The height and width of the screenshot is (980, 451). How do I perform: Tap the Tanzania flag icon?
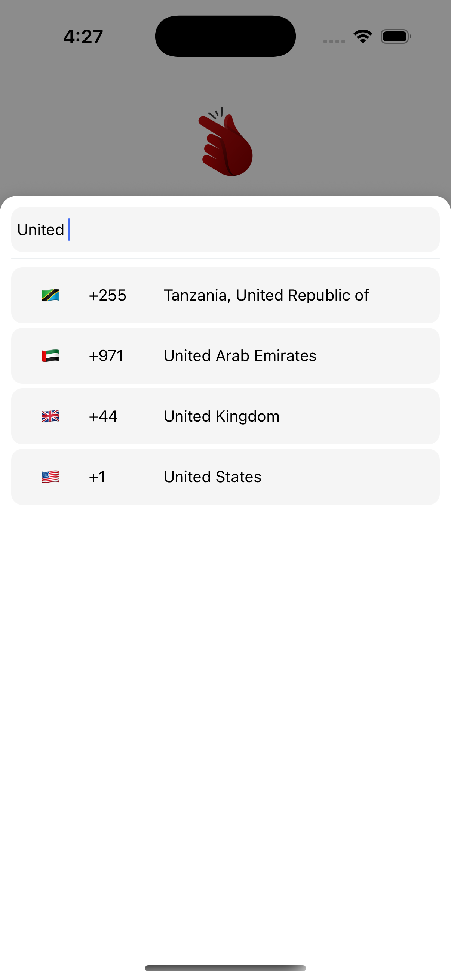coord(50,295)
